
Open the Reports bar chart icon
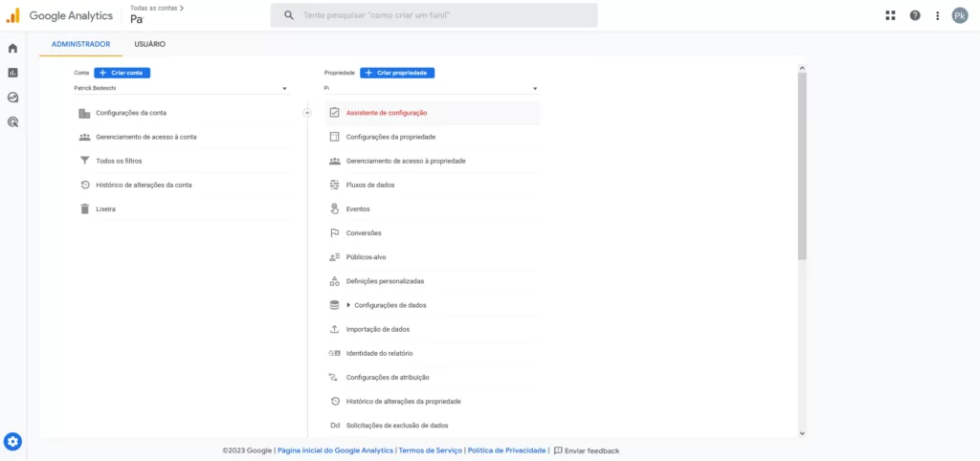12,73
